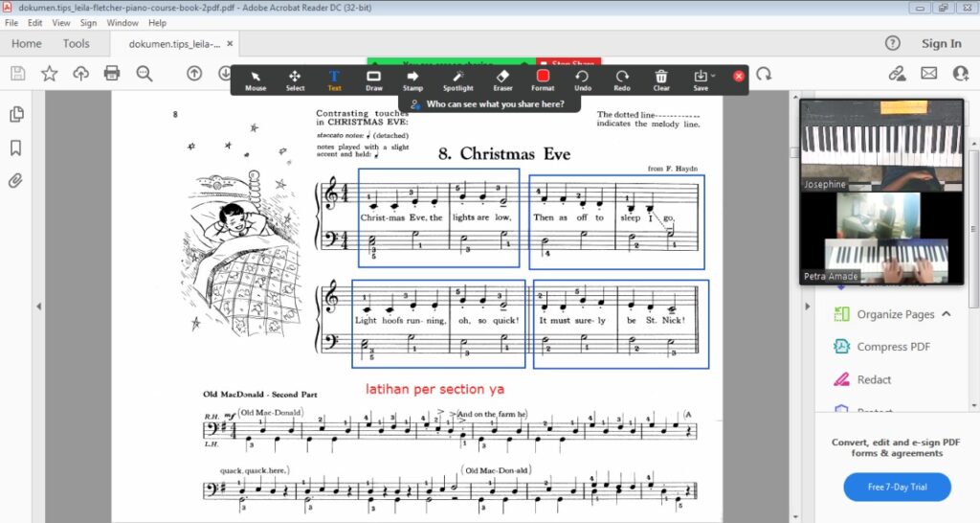Image resolution: width=980 pixels, height=523 pixels.
Task: Open the Bookmarks panel in left sidebar
Action: pyautogui.click(x=16, y=148)
